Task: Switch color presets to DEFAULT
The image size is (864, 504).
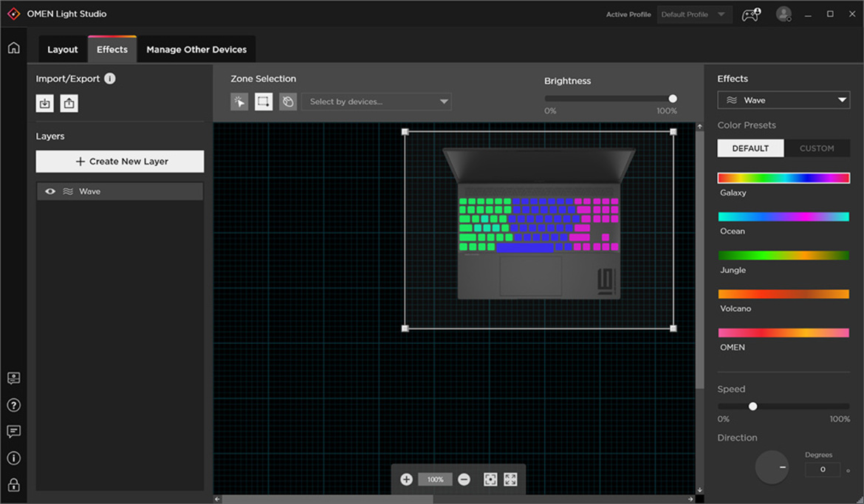Action: pyautogui.click(x=750, y=148)
